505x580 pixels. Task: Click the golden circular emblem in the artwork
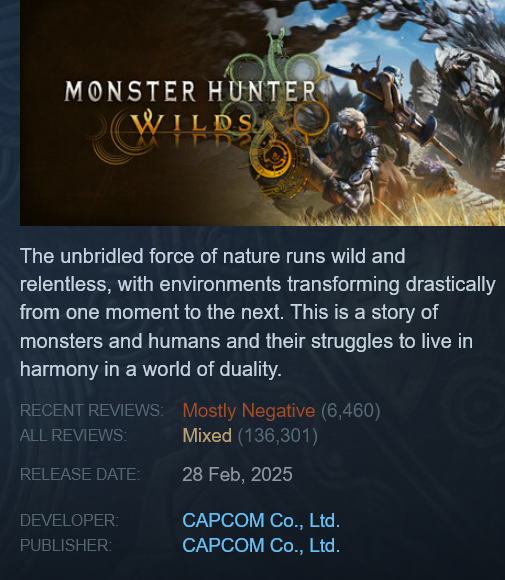click(x=273, y=158)
